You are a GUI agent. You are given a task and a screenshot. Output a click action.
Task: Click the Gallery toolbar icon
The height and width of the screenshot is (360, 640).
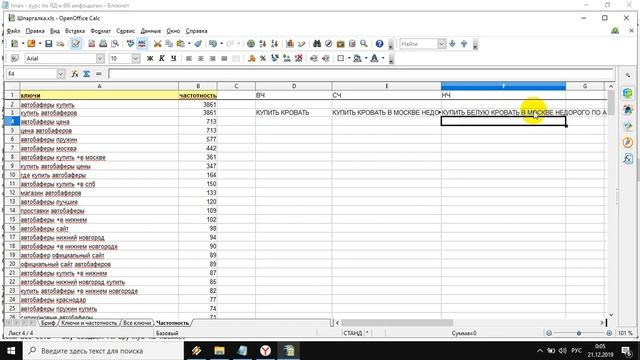(340, 44)
